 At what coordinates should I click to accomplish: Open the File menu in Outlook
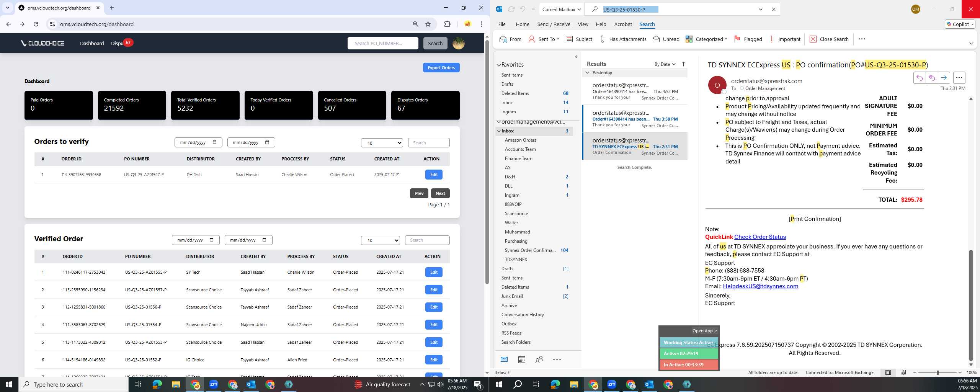pos(501,24)
